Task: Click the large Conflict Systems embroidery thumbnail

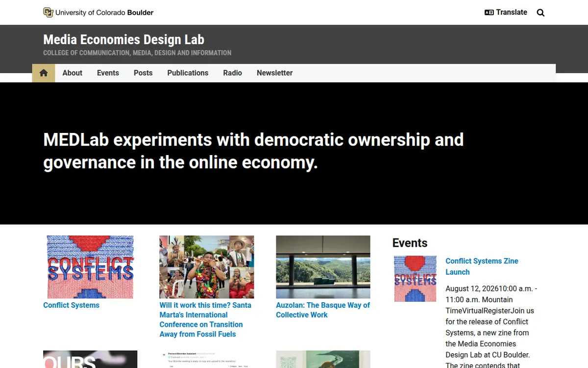Action: point(90,267)
